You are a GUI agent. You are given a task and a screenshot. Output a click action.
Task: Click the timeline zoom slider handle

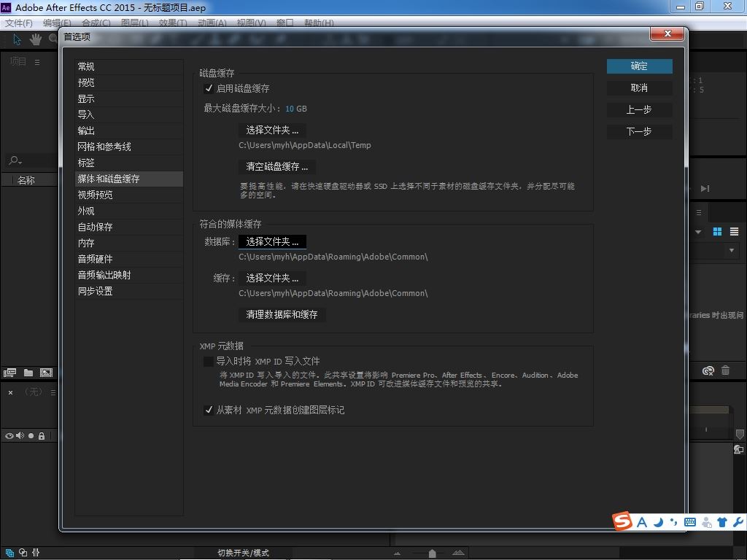pyautogui.click(x=432, y=553)
